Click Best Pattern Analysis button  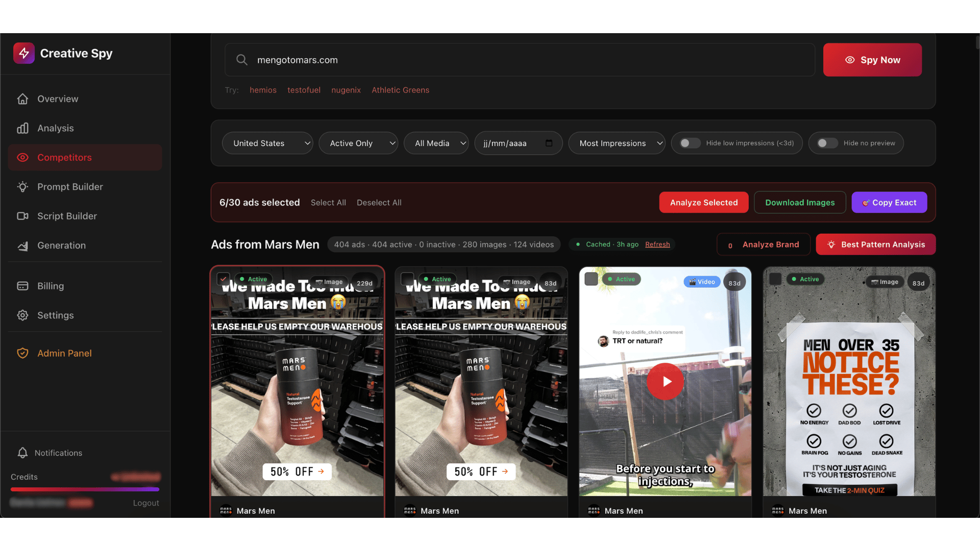point(876,244)
